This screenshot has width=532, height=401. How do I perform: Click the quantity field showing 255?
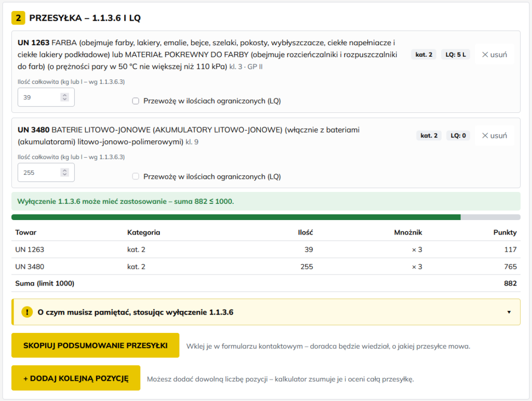[x=46, y=173]
